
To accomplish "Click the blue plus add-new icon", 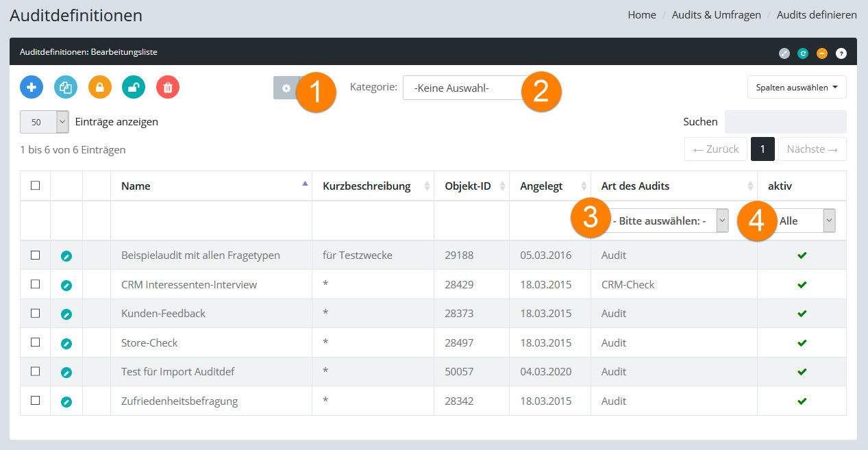I will [x=32, y=88].
